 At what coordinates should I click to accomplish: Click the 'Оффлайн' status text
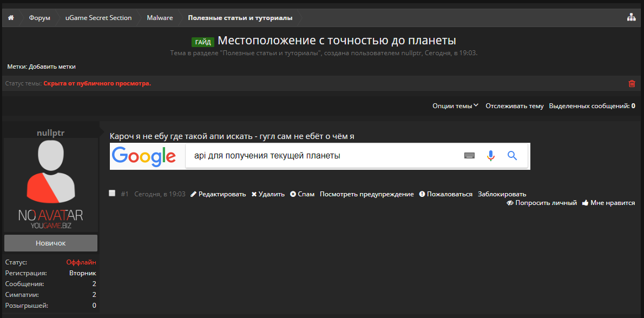81,262
